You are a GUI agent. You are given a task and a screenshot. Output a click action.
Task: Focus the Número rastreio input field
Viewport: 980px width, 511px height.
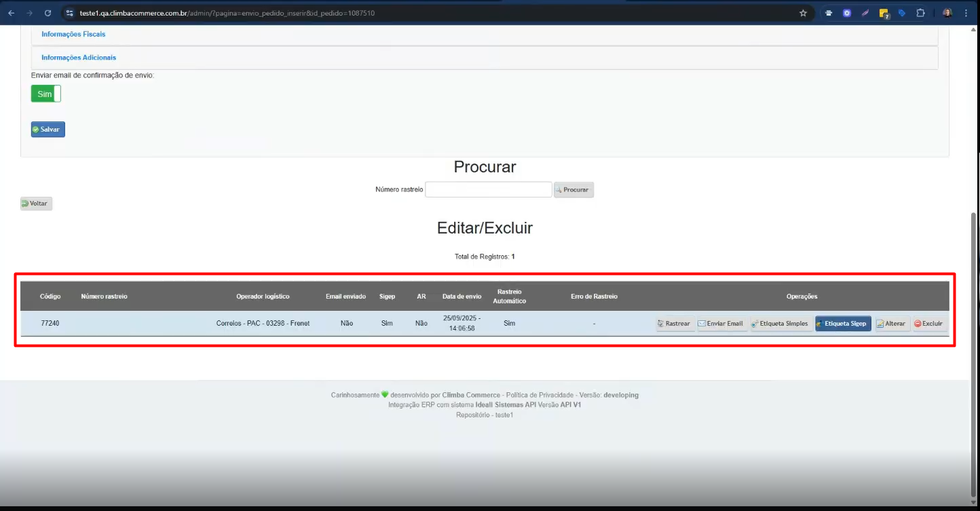488,190
